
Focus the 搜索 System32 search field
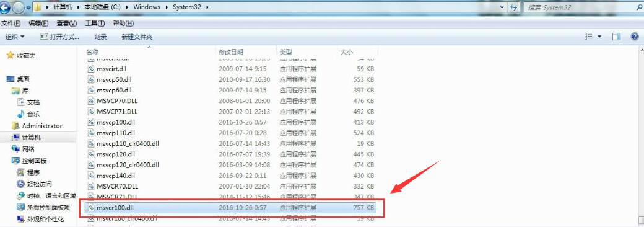pos(578,7)
